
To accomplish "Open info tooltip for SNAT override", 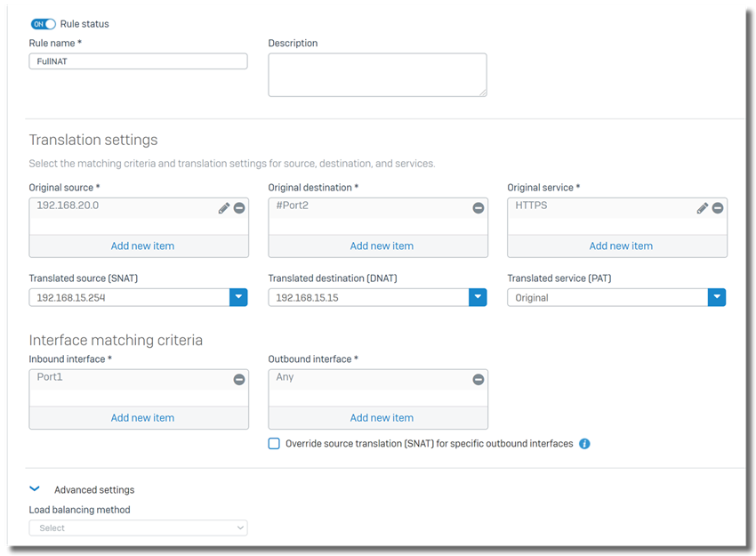I will (584, 444).
